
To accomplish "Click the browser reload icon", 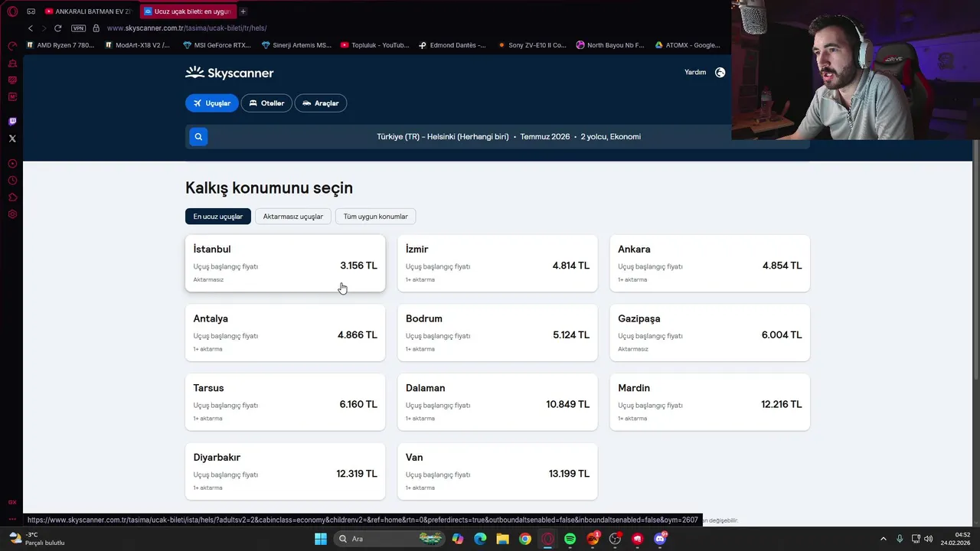I will pyautogui.click(x=57, y=28).
